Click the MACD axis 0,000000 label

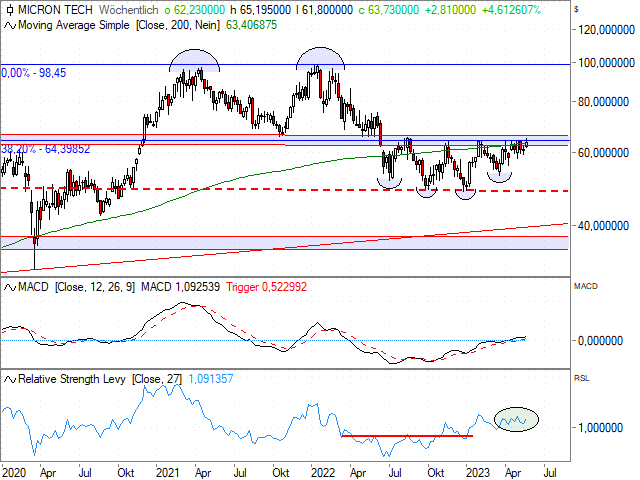pyautogui.click(x=600, y=341)
